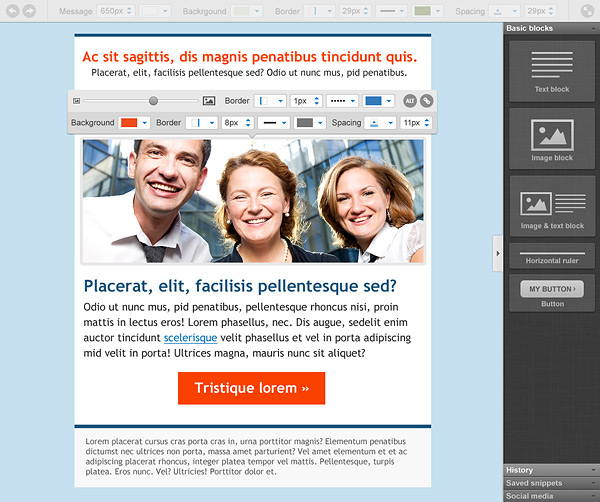Screen dimensions: 600x502
Task: Click the Tristique lorem button
Action: click(x=251, y=388)
